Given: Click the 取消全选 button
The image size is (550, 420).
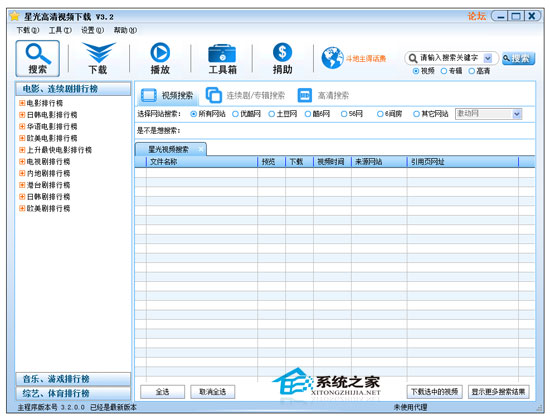Looking at the screenshot, I should 213,392.
